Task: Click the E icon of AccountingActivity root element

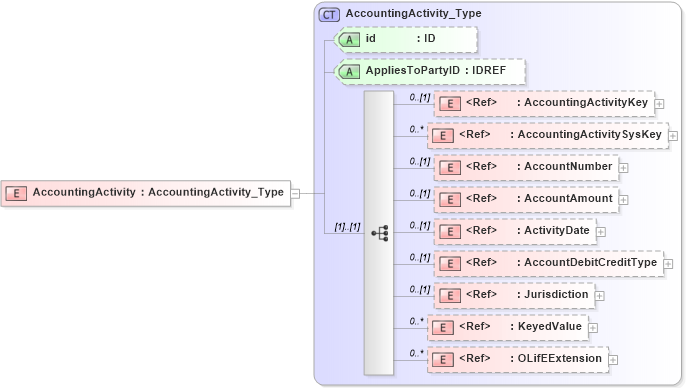Action: tap(16, 193)
